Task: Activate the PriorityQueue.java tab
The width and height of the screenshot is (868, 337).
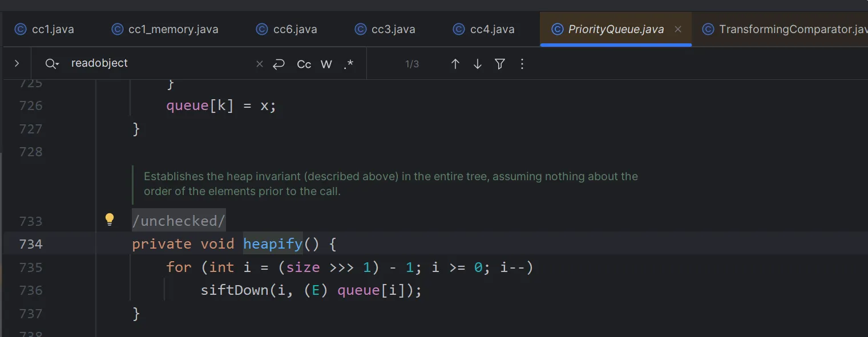Action: [x=616, y=29]
